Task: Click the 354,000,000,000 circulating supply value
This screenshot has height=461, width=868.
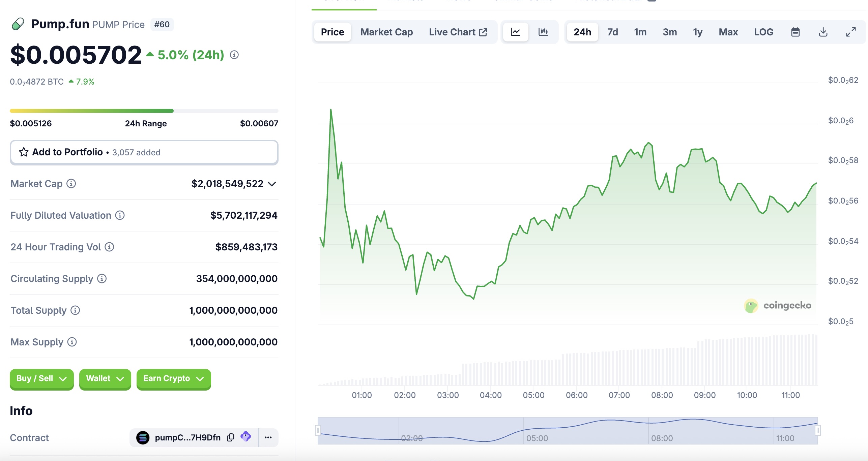Action: tap(237, 279)
